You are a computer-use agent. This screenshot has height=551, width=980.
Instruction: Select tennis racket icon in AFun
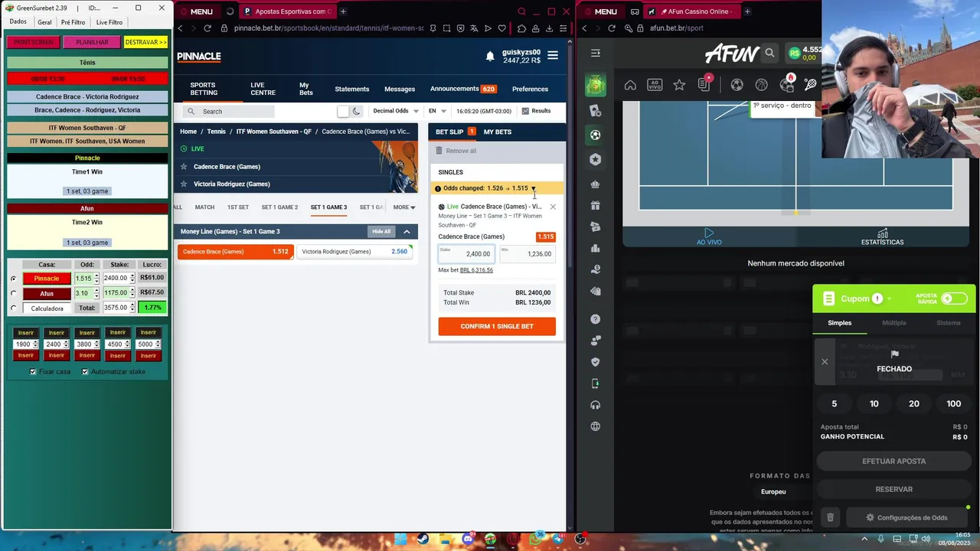tap(810, 85)
